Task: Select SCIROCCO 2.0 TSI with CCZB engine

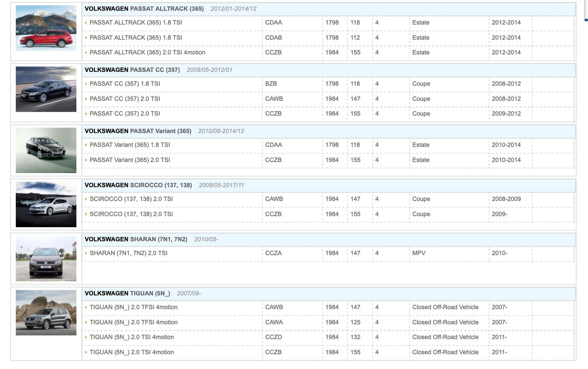Action: (131, 214)
